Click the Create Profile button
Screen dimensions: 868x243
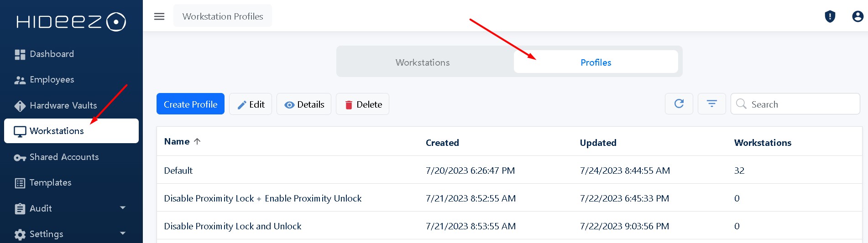(x=190, y=104)
